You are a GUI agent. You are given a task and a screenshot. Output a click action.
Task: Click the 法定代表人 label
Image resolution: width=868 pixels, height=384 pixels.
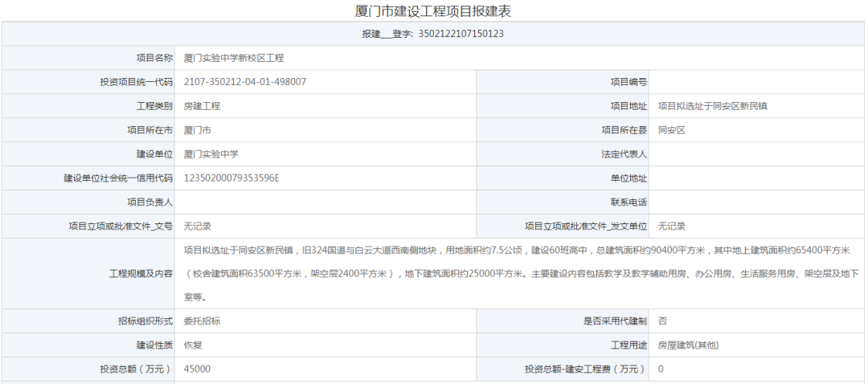pos(624,154)
